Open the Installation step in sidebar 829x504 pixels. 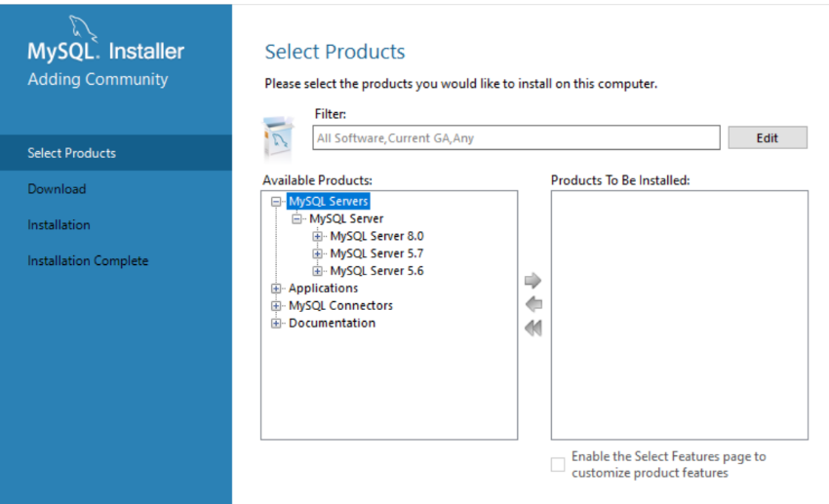[59, 224]
